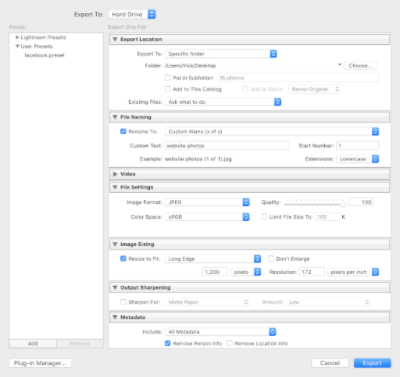Click the Start Number field
This screenshot has width=400, height=377.
point(357,146)
